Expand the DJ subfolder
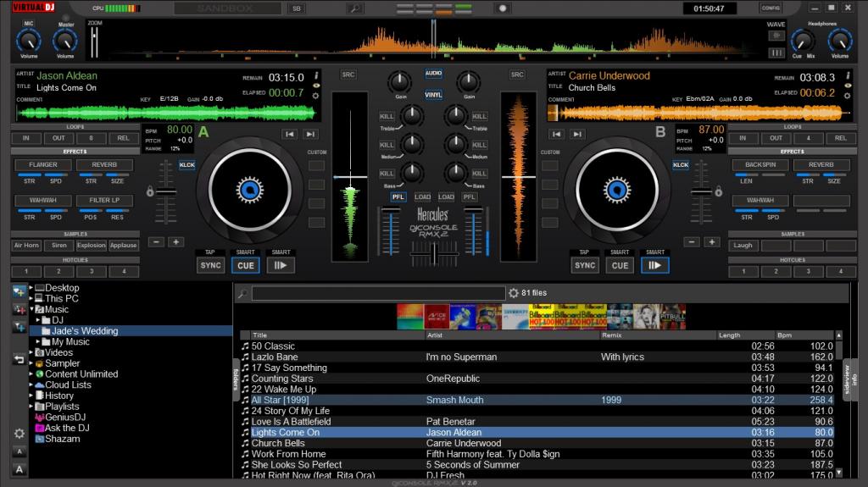 click(38, 320)
